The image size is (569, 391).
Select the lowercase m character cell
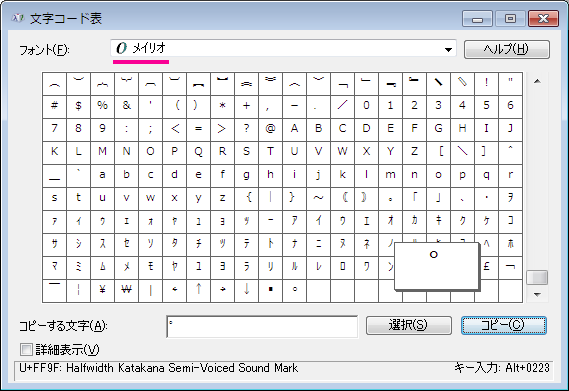[x=390, y=176]
